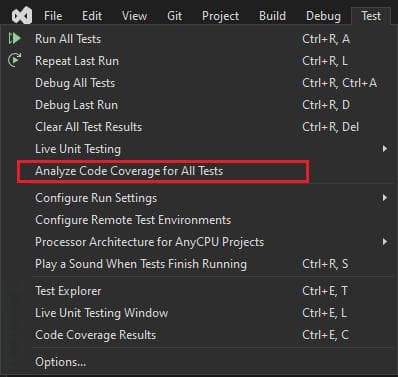Screen dimensions: 398x377
Task: Select Repeat Last Run
Action: click(77, 61)
